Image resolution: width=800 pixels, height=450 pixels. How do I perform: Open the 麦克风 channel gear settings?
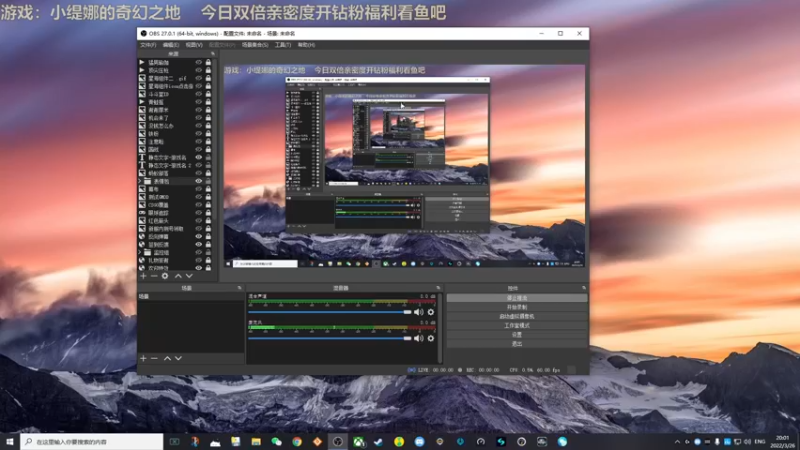pyautogui.click(x=431, y=338)
